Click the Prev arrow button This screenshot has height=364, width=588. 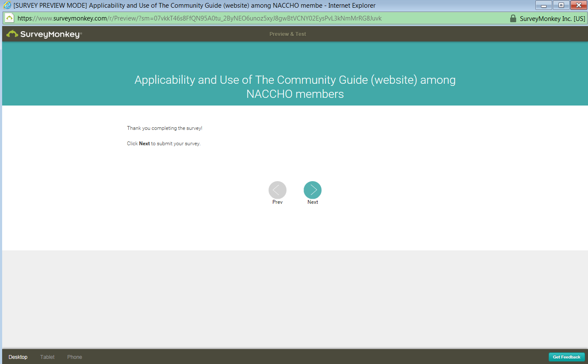pos(278,190)
